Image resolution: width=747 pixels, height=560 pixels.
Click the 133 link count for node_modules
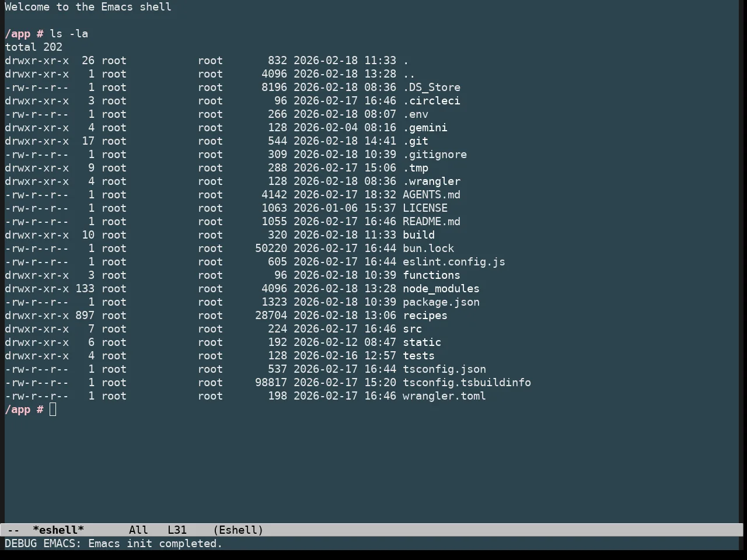[85, 289]
